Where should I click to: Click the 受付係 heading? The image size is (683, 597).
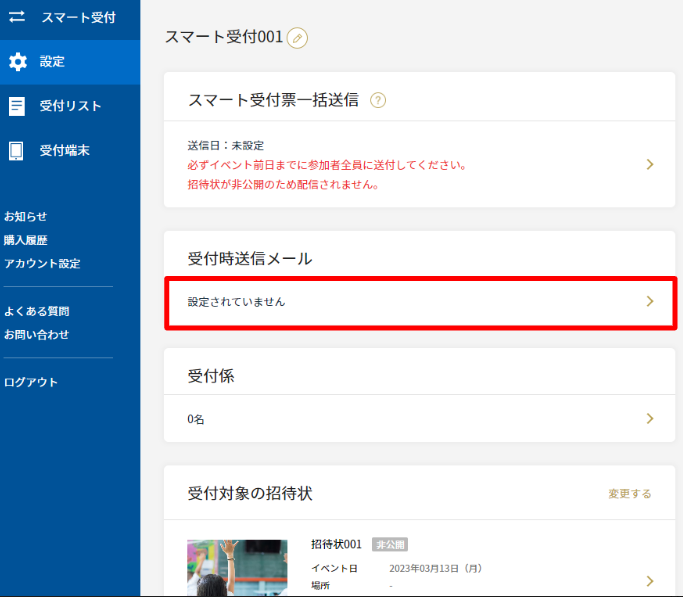pos(211,376)
